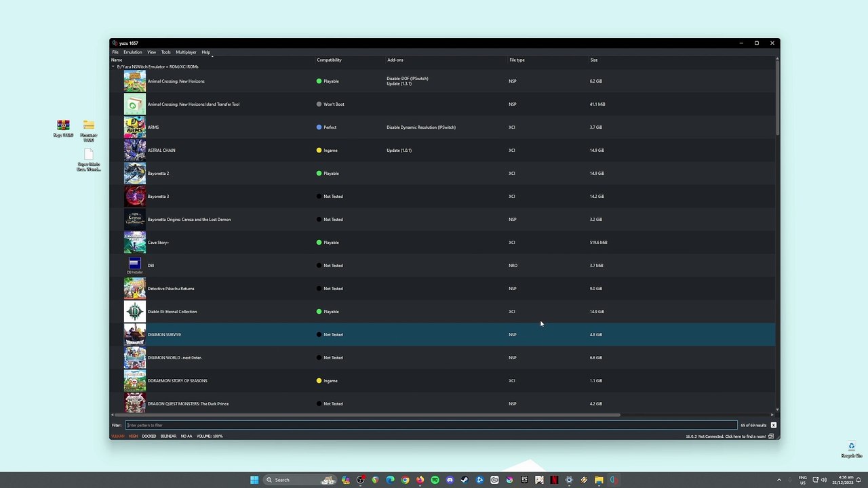Select the DIGIMON SURVIVE game icon
This screenshot has width=868, height=488.
tap(134, 335)
